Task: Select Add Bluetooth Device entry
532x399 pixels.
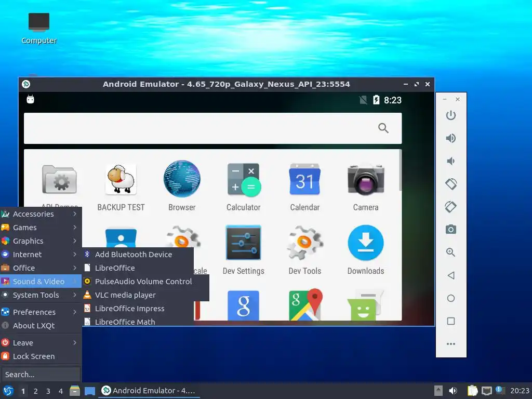Action: point(138,254)
